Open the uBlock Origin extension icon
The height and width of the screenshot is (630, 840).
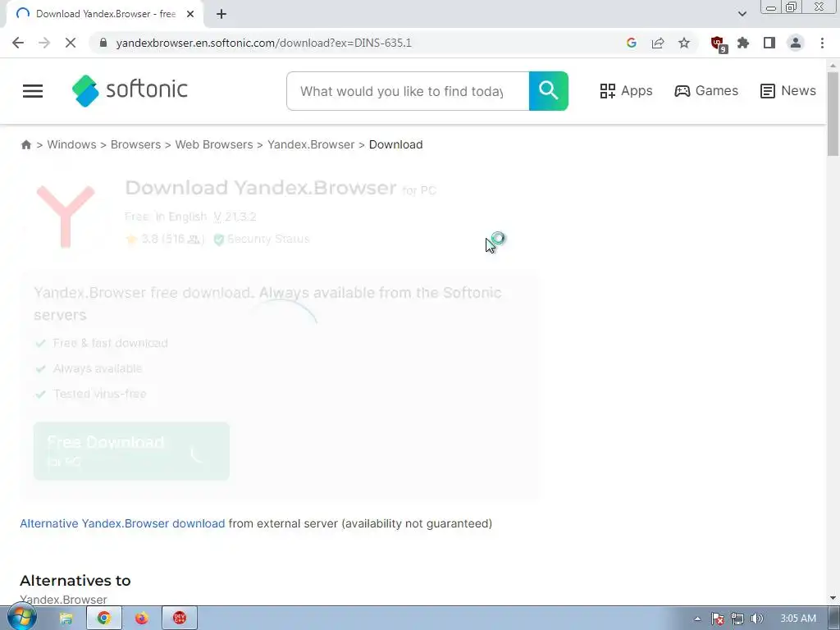click(x=718, y=44)
